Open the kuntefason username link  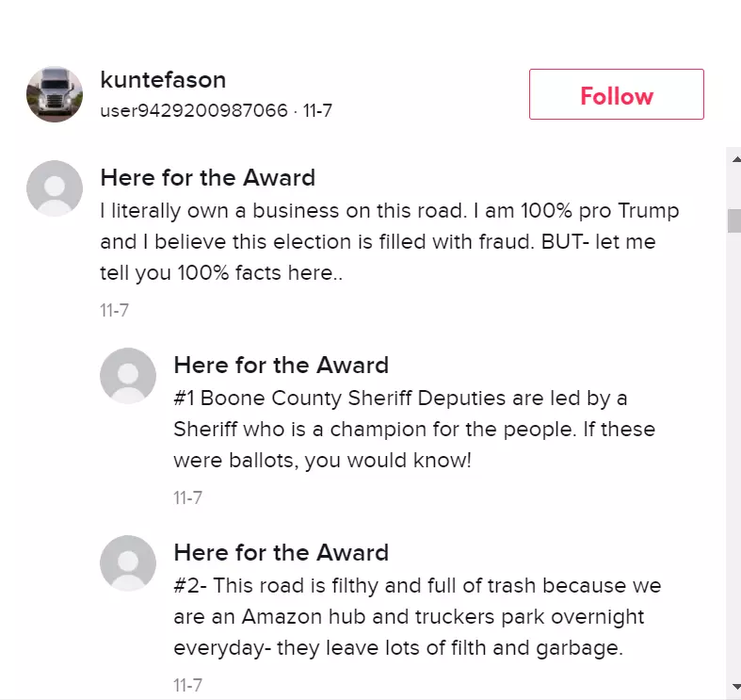pyautogui.click(x=163, y=79)
